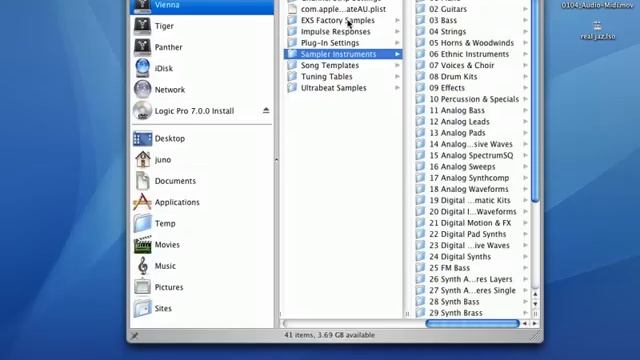Select the Vienna volume in sidebar
This screenshot has width=640, height=360.
pos(202,6)
